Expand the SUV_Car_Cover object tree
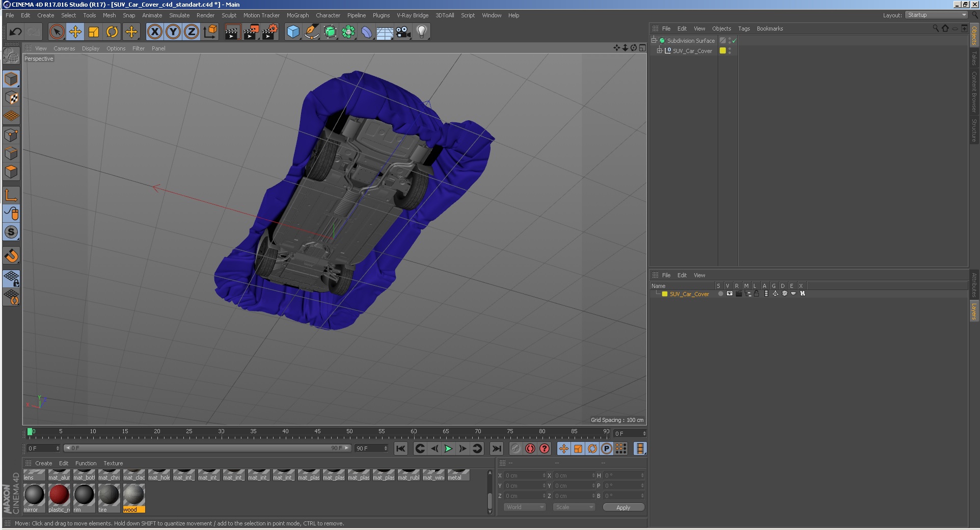The height and width of the screenshot is (530, 980). pos(659,51)
